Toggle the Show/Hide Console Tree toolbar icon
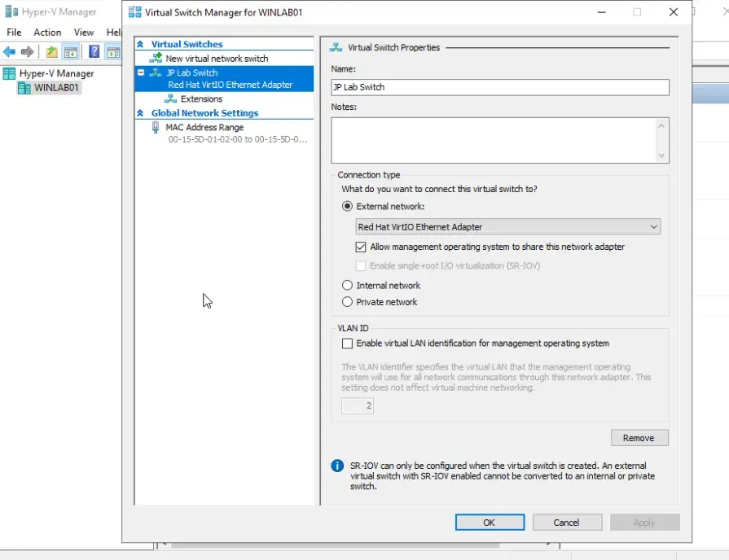This screenshot has width=729, height=560. click(x=71, y=51)
